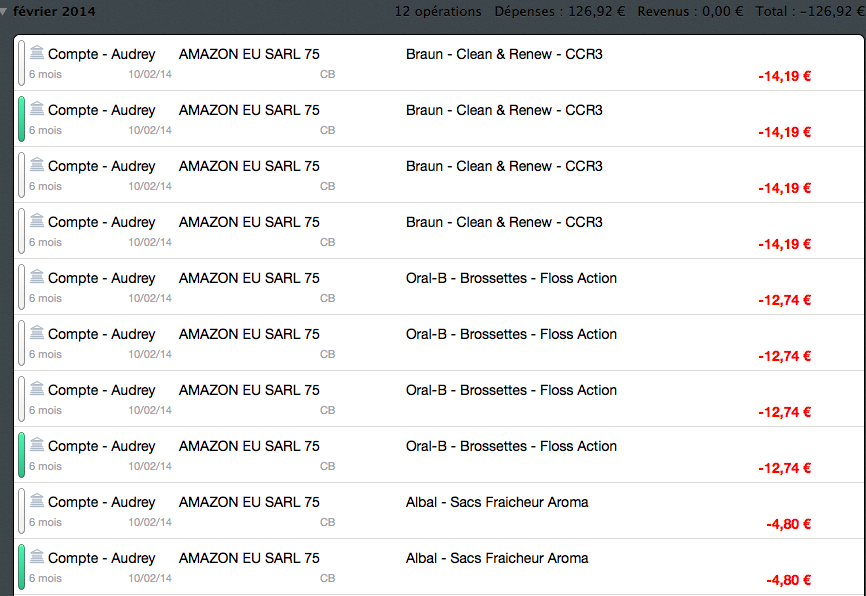Viewport: 866px width, 596px height.
Task: Click the bank icon on the green-marked Albal row
Action: 36,556
